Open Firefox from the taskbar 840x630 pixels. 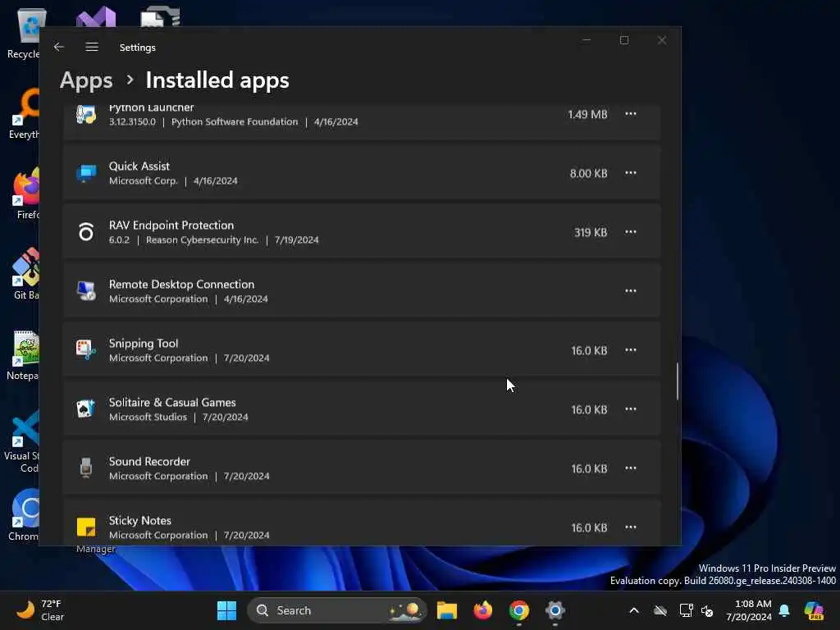pos(482,610)
